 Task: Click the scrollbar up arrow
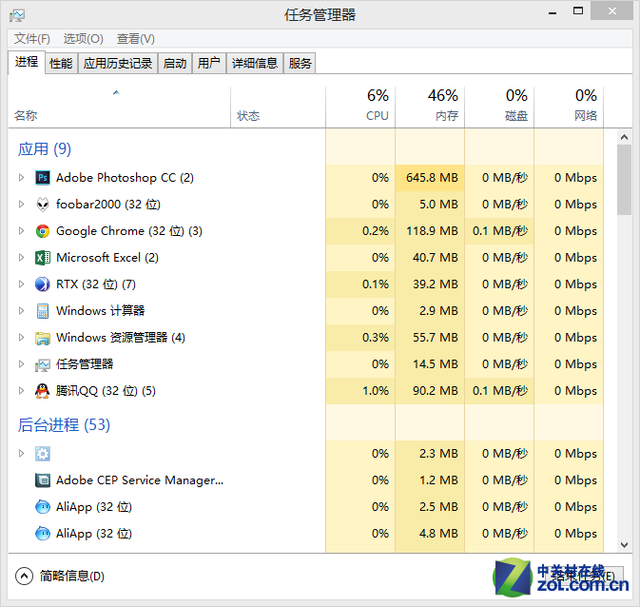[x=624, y=137]
